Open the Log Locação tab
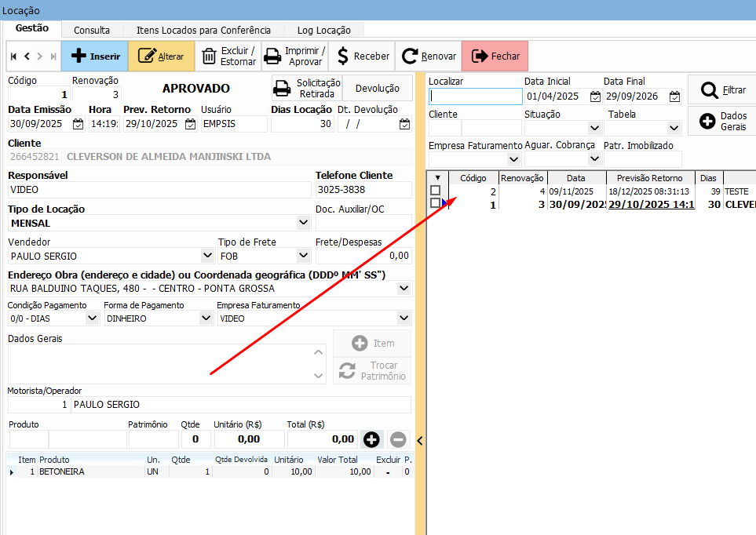This screenshot has width=756, height=535. 323,30
